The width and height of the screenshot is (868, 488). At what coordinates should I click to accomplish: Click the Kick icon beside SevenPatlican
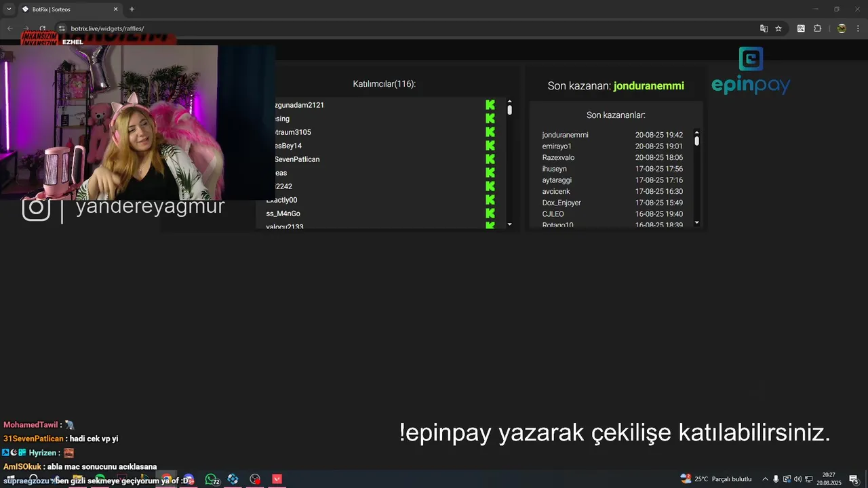[490, 159]
